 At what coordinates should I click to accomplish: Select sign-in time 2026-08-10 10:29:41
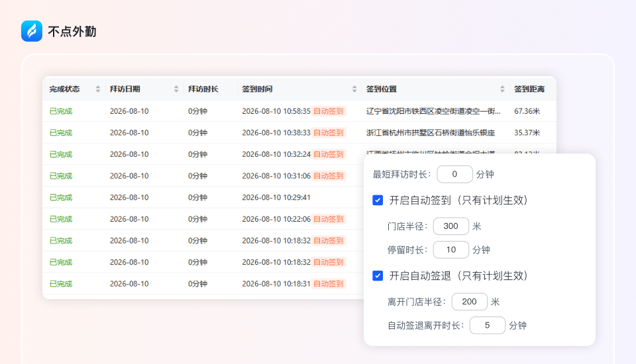pyautogui.click(x=276, y=197)
